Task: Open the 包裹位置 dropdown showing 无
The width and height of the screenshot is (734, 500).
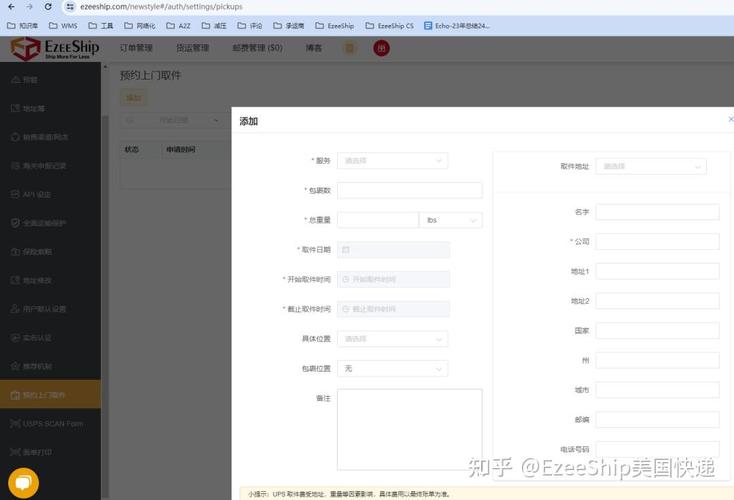Action: (x=392, y=368)
